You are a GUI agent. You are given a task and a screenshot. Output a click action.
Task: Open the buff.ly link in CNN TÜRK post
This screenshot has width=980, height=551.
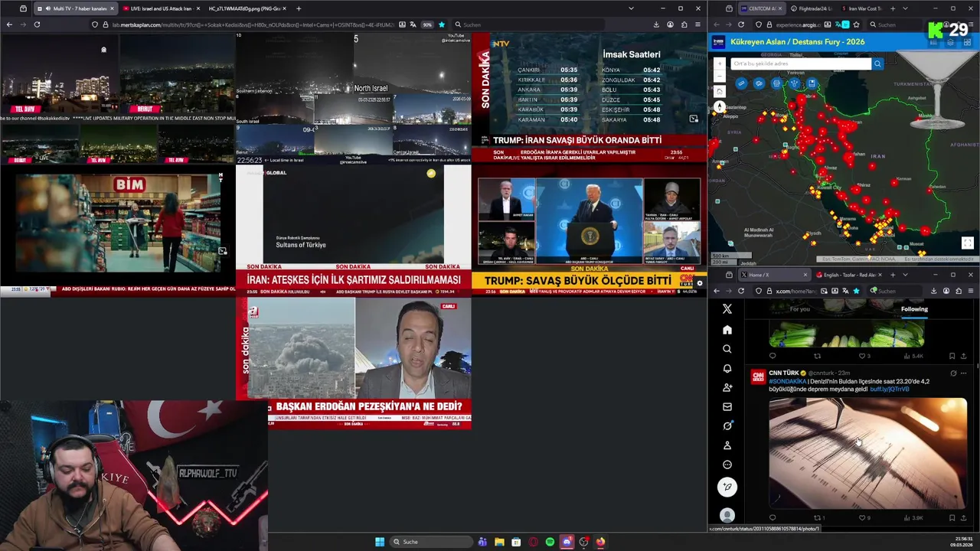point(890,389)
